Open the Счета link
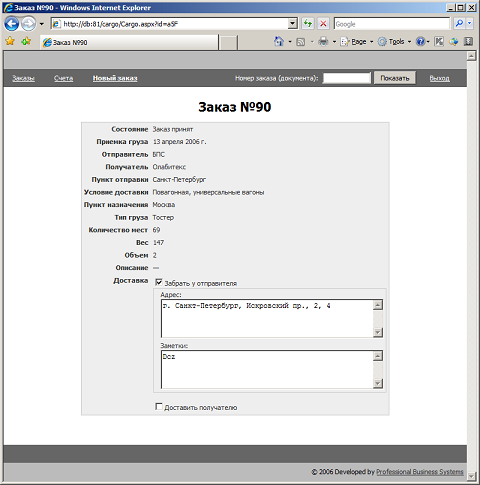The image size is (480, 485). (63, 78)
